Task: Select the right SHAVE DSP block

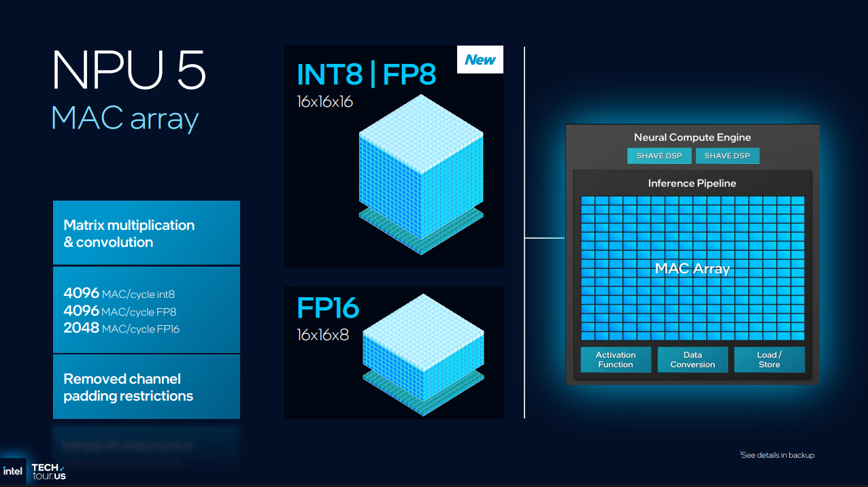Action: [x=727, y=156]
